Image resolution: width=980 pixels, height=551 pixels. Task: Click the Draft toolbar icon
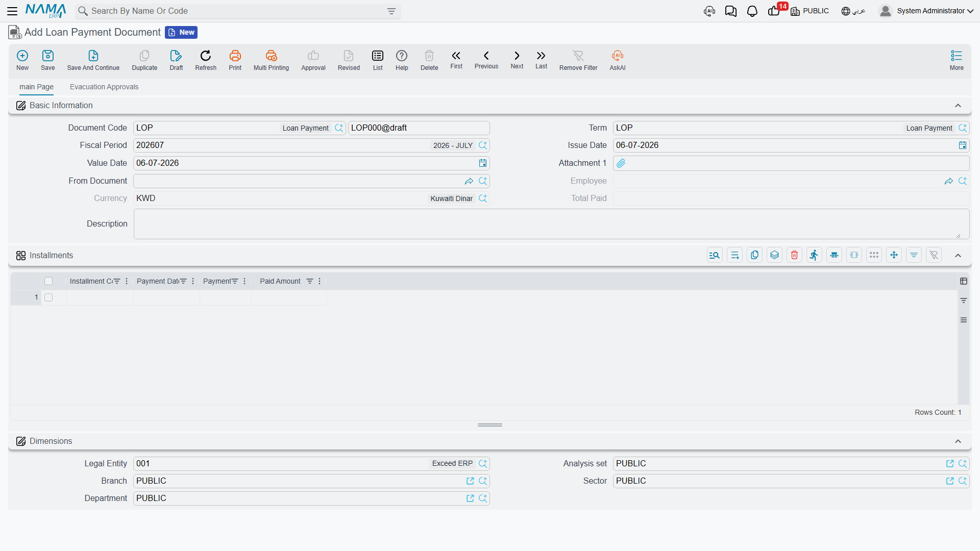tap(176, 60)
